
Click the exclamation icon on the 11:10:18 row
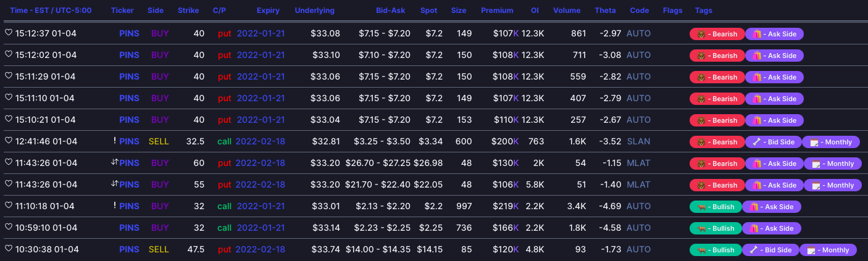click(115, 206)
